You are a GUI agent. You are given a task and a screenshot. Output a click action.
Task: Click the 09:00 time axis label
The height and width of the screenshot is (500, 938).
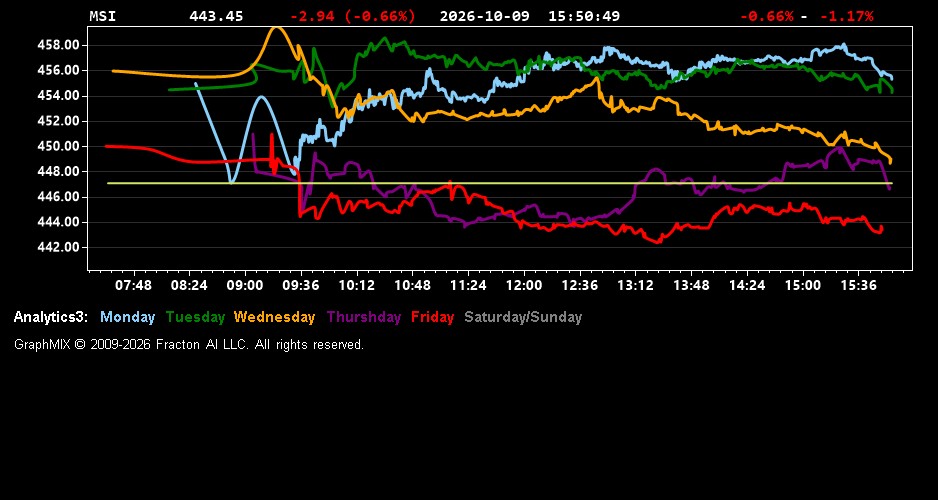click(x=245, y=286)
